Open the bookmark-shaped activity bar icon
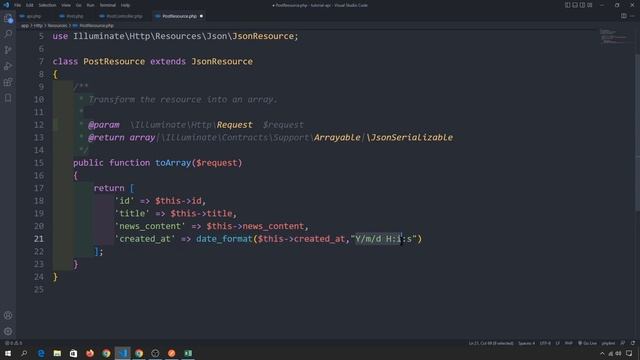This screenshot has width=640, height=360. coord(8,98)
